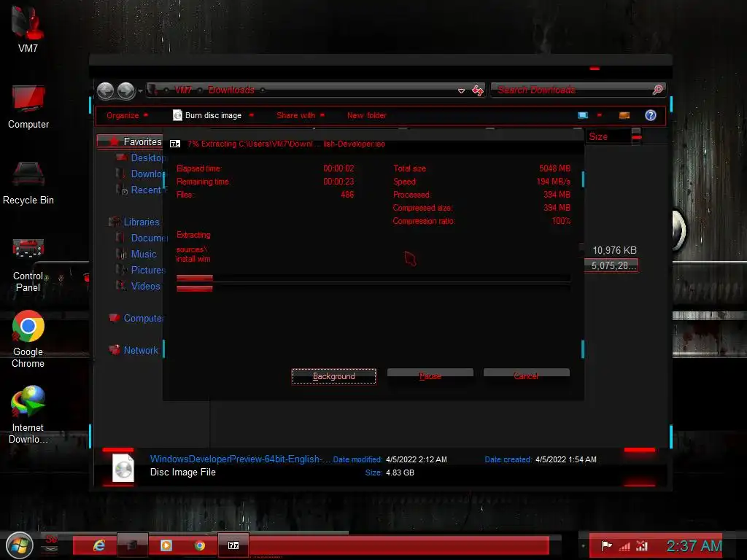Click Burn disc image in toolbar
747x560 pixels.
tap(208, 115)
